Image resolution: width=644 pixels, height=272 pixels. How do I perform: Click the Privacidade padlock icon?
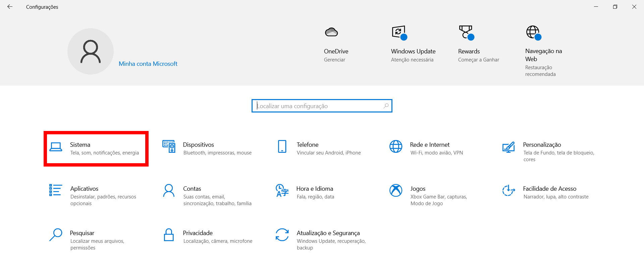[169, 235]
